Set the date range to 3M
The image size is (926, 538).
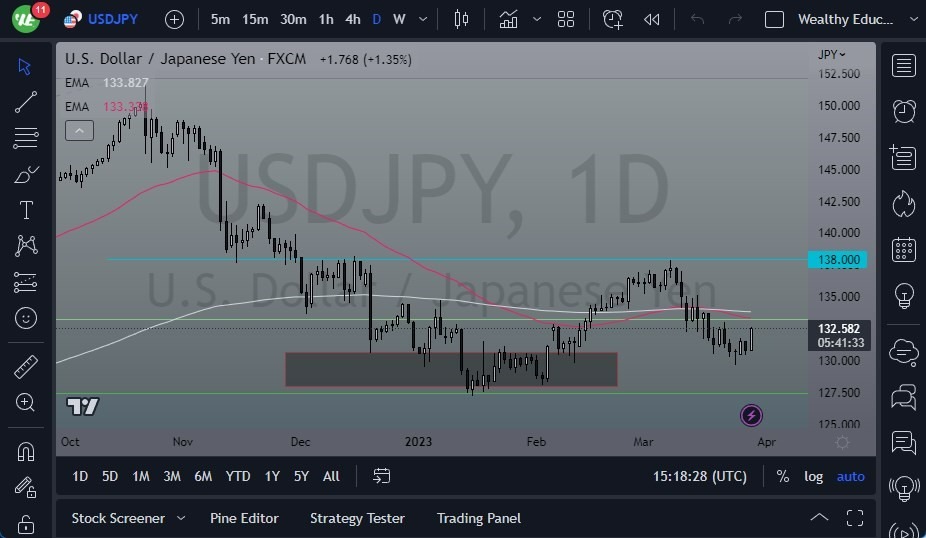172,476
